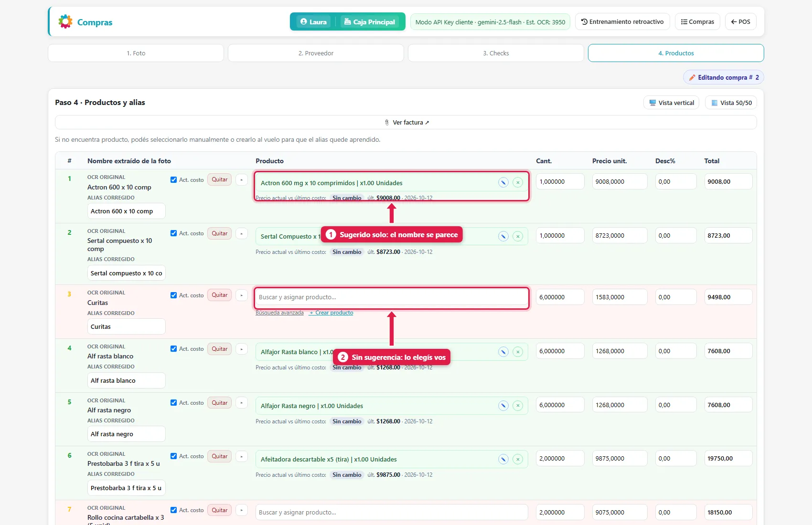The image size is (812, 525).
Task: Clear Alfajor Rasta negro product X icon
Action: pos(518,406)
